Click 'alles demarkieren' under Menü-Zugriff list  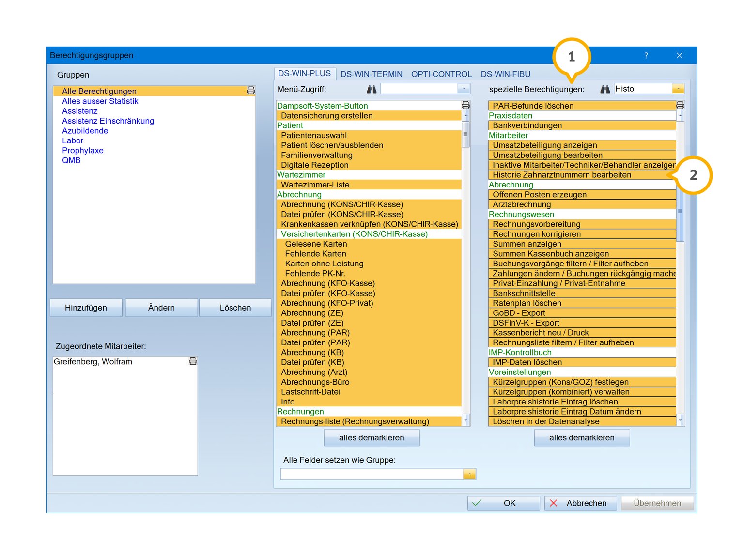tap(372, 437)
